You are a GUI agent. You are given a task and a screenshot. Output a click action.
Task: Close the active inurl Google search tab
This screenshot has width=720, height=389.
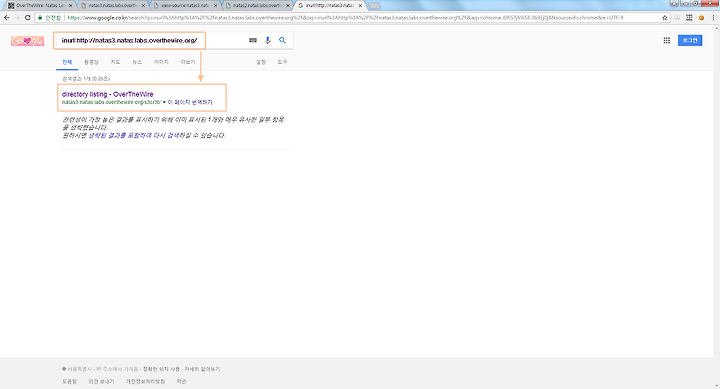360,6
